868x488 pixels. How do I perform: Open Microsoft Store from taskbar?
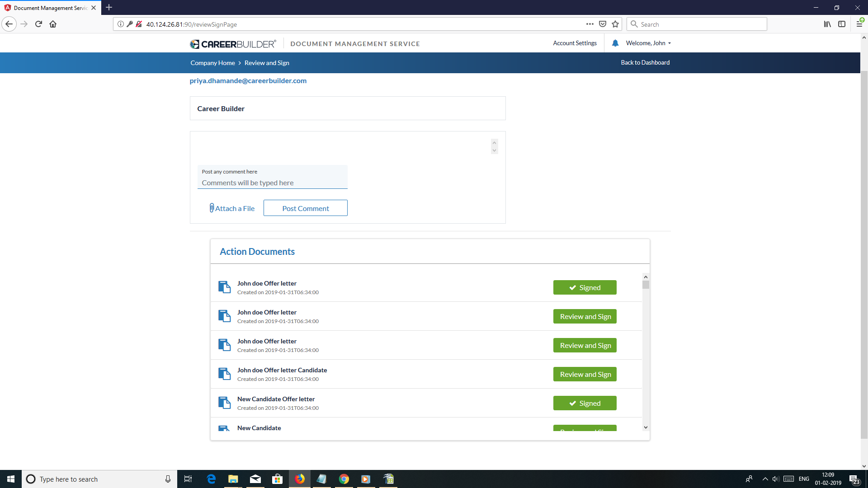(x=277, y=479)
